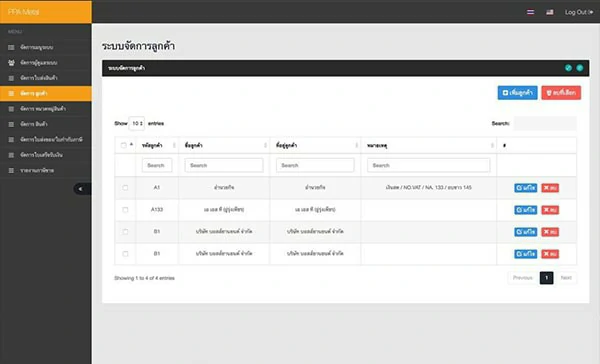600x364 pixels.
Task: Open จัดการ หมวดหมู่สินค้า sidebar menu item
Action: pos(46,109)
